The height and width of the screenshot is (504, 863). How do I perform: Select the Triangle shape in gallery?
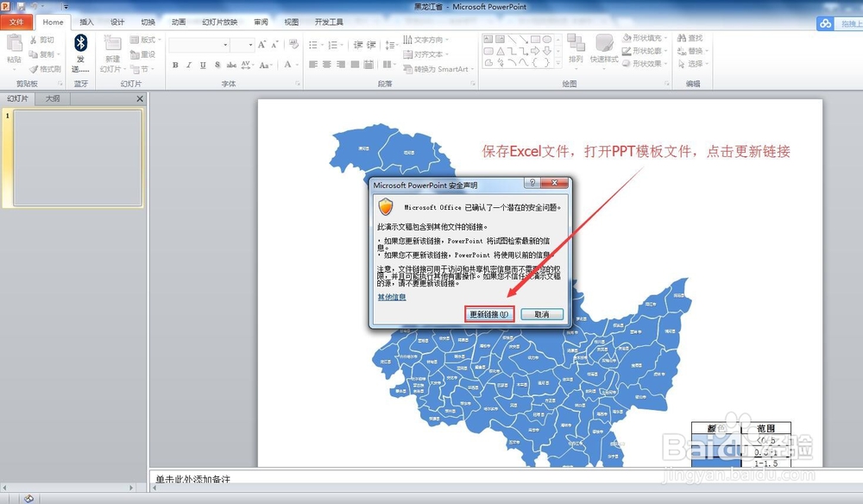click(x=501, y=51)
